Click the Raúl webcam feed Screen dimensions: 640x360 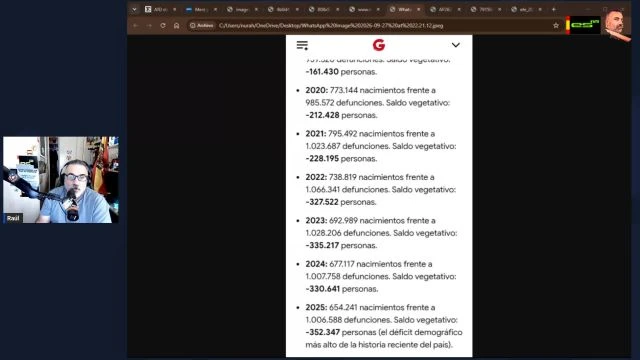(61, 180)
